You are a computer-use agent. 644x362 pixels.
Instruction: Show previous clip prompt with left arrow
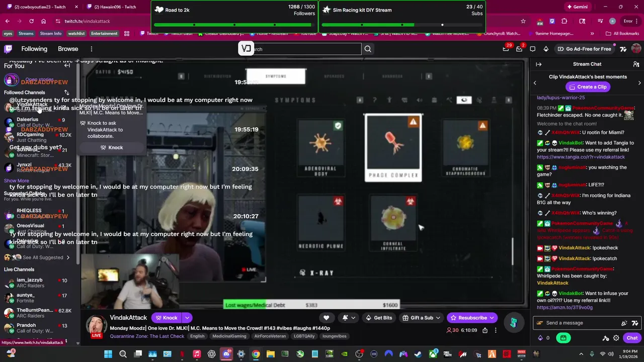(535, 83)
